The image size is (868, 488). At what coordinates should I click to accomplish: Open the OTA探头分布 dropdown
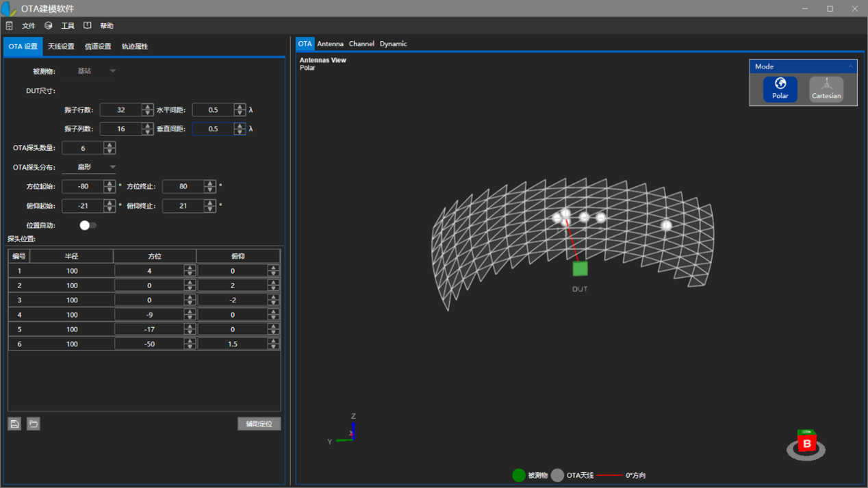tap(90, 167)
